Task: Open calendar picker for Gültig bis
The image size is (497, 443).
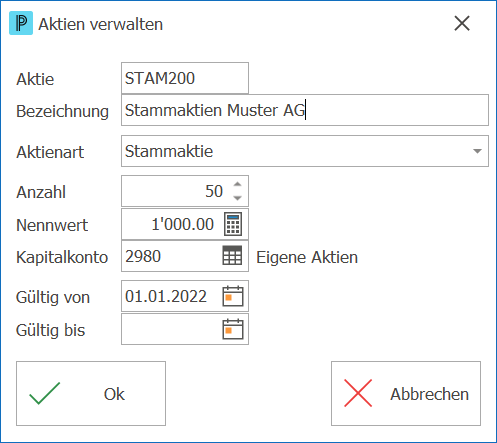Action: (x=233, y=329)
